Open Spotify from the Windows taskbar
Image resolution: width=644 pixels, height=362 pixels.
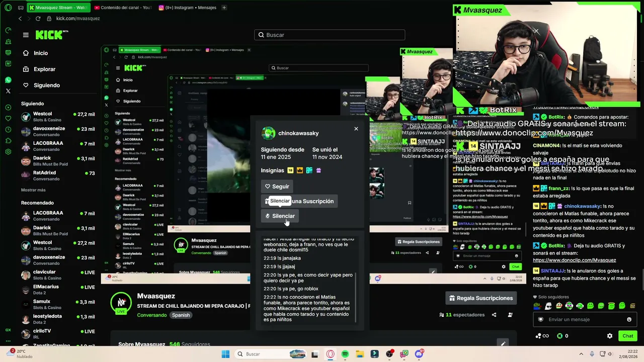coord(345,354)
